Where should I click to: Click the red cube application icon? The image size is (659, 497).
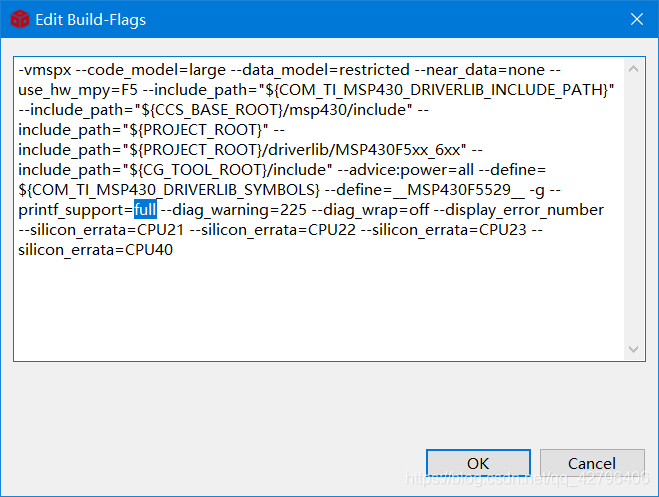(x=19, y=19)
